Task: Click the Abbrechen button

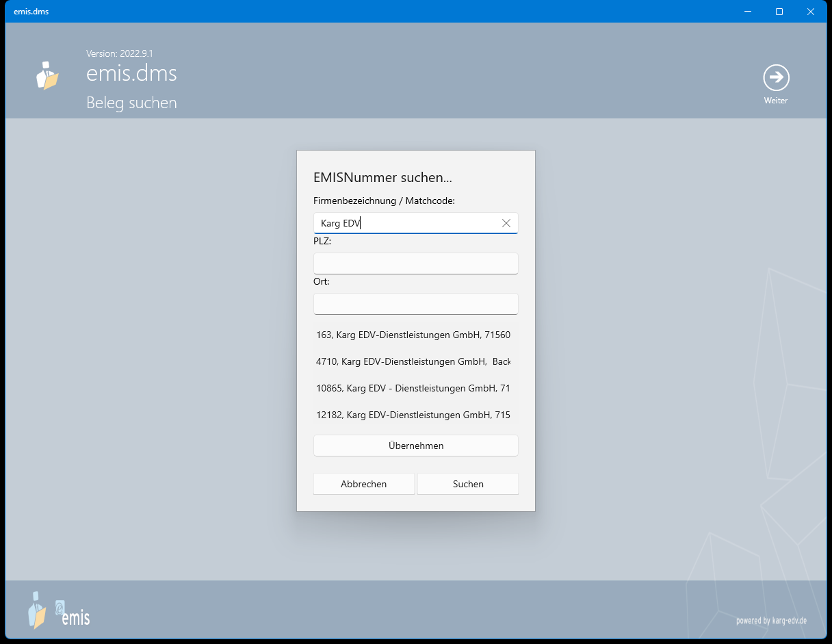Action: [364, 484]
